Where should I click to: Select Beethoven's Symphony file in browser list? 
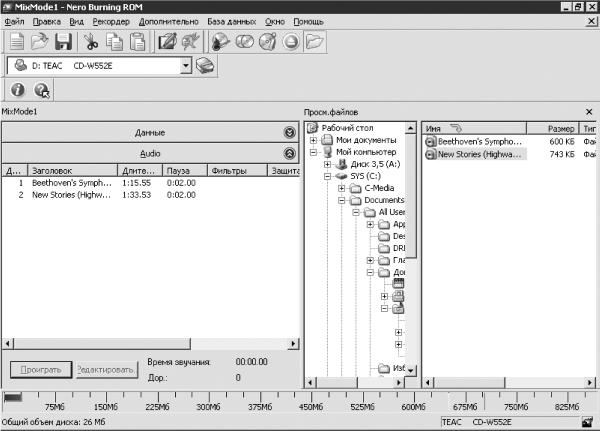point(474,142)
